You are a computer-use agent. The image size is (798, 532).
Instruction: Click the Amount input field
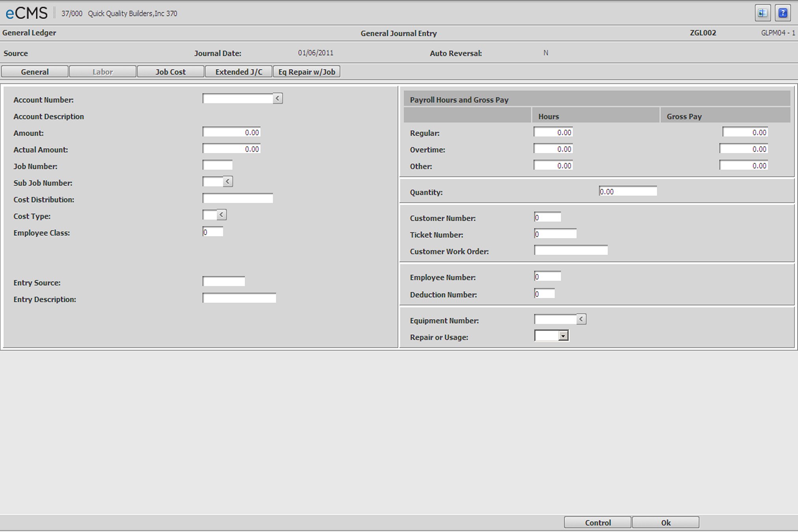point(231,132)
